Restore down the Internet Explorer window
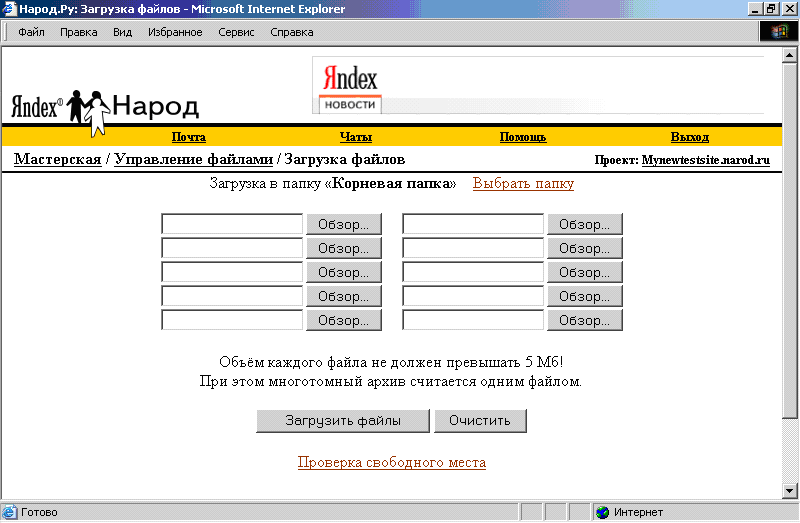This screenshot has width=800, height=523. point(770,9)
